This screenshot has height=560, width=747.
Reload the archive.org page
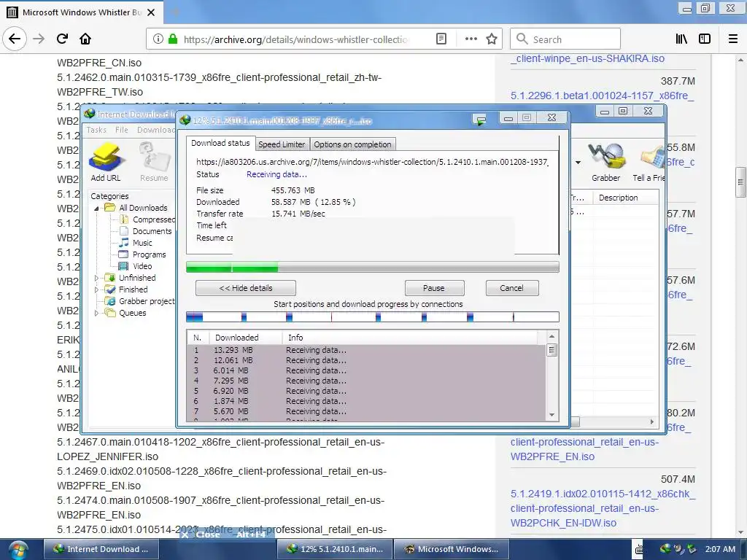(62, 39)
